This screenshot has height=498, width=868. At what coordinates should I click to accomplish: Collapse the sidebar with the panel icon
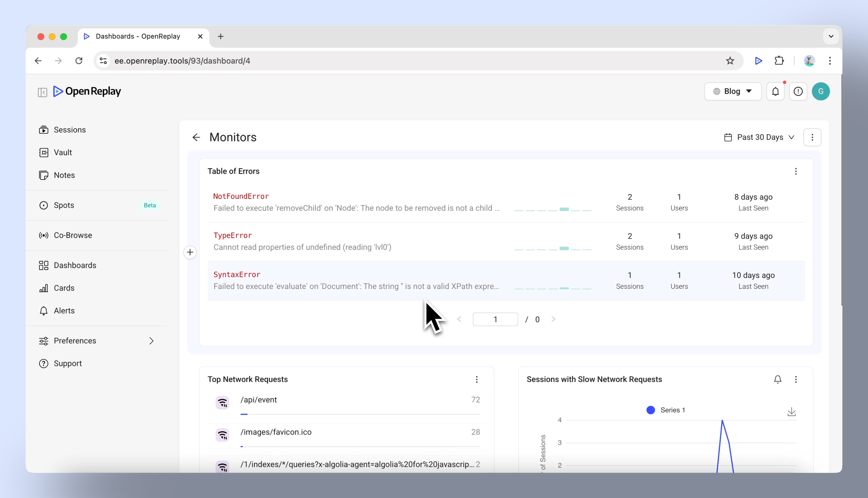pyautogui.click(x=42, y=92)
